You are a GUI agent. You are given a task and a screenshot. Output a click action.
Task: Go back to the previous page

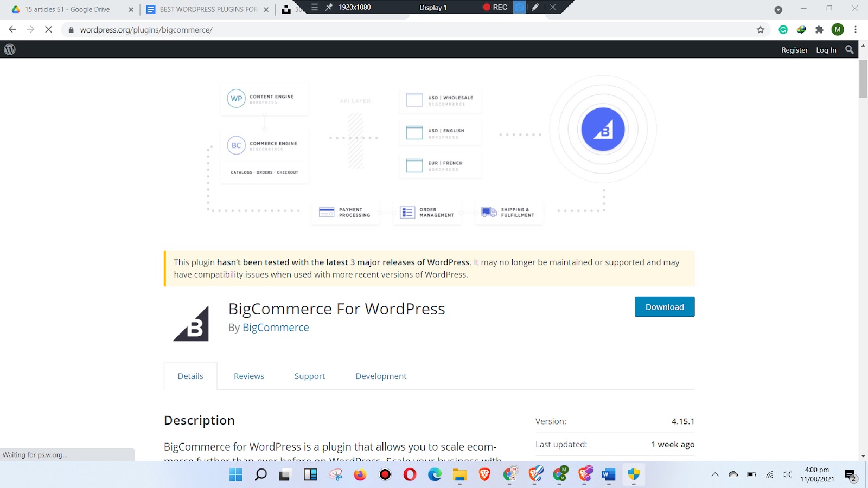coord(12,29)
